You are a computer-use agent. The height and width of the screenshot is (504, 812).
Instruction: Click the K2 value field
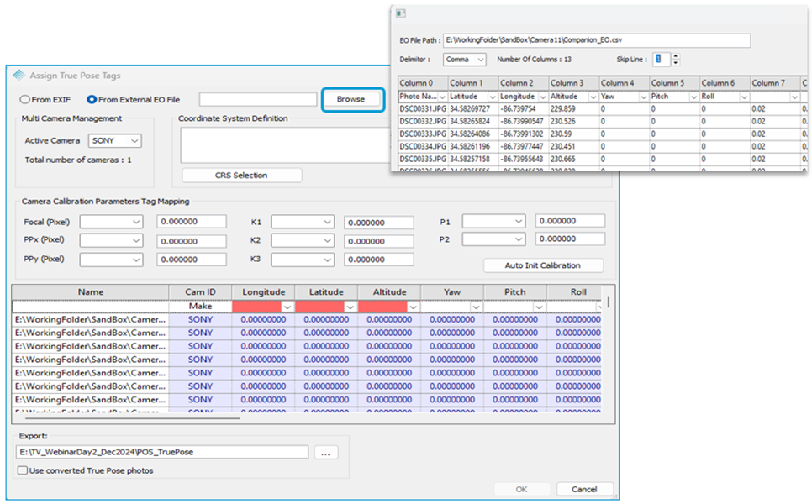point(379,241)
